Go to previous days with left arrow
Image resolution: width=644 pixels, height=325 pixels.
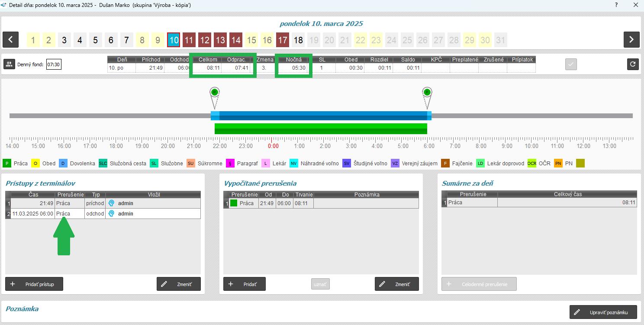[x=10, y=40]
